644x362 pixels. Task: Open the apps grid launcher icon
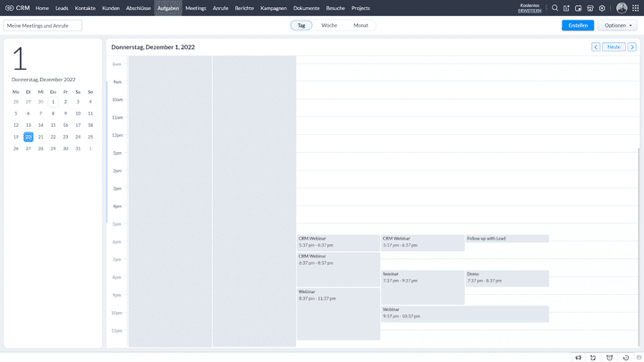coord(635,8)
